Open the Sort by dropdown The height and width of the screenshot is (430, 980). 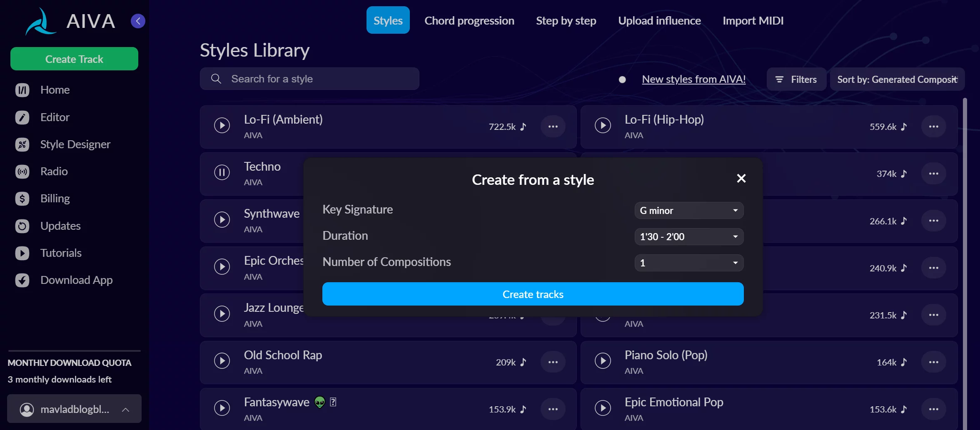[897, 80]
